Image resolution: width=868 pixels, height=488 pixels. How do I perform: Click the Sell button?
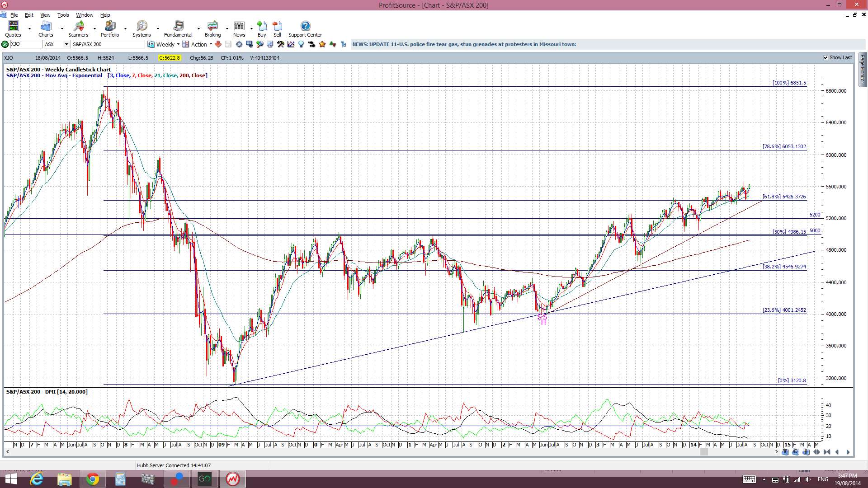pyautogui.click(x=277, y=29)
